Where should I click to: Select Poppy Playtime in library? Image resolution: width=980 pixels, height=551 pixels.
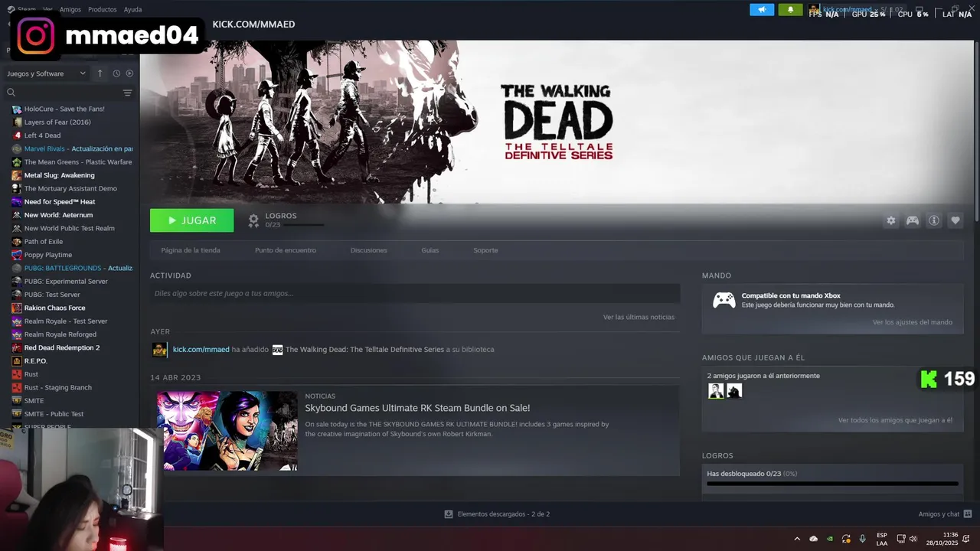47,255
